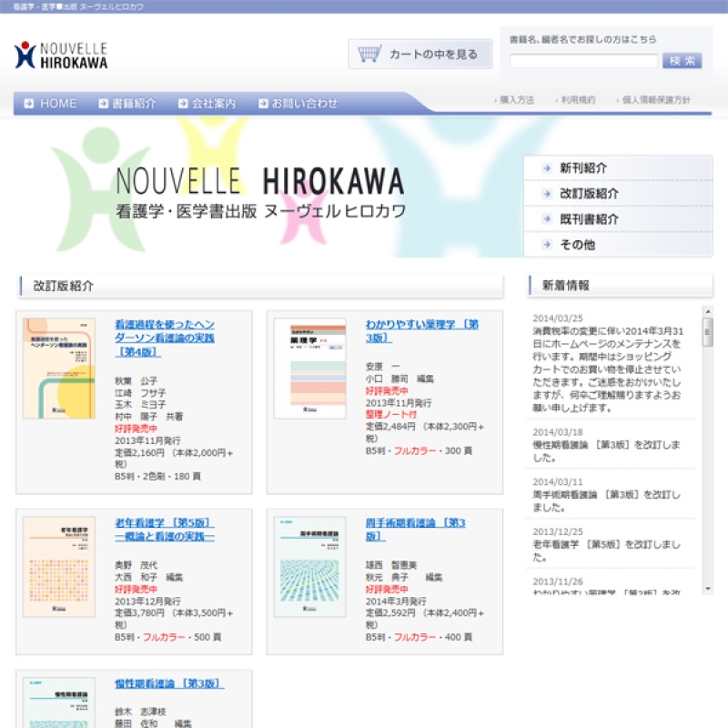The height and width of the screenshot is (728, 728).
Task: Open 書籍紹介 navigation item
Action: (x=127, y=103)
